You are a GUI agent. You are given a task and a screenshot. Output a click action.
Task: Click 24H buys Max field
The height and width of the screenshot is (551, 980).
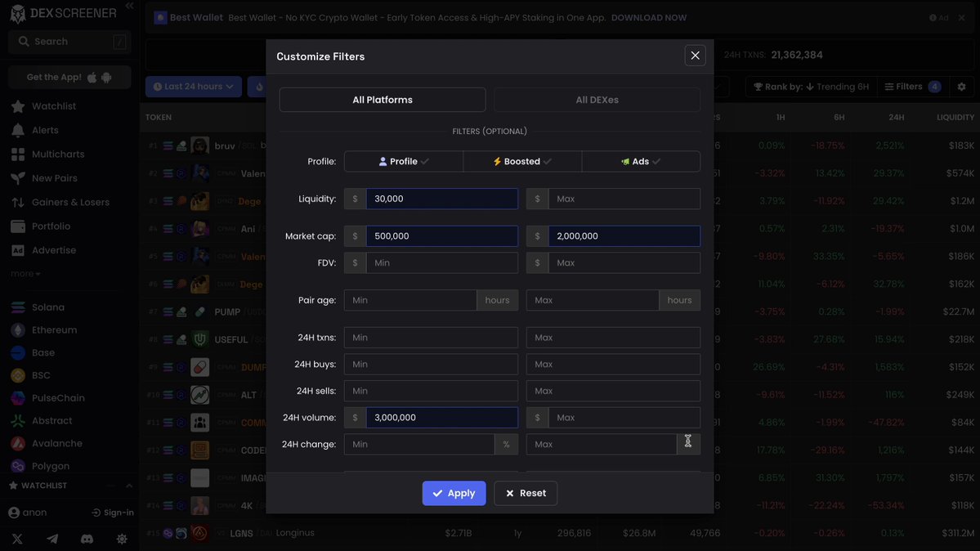[613, 365]
